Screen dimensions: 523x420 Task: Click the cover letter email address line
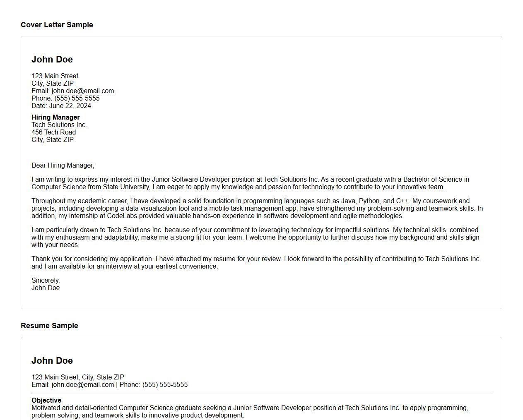click(72, 91)
